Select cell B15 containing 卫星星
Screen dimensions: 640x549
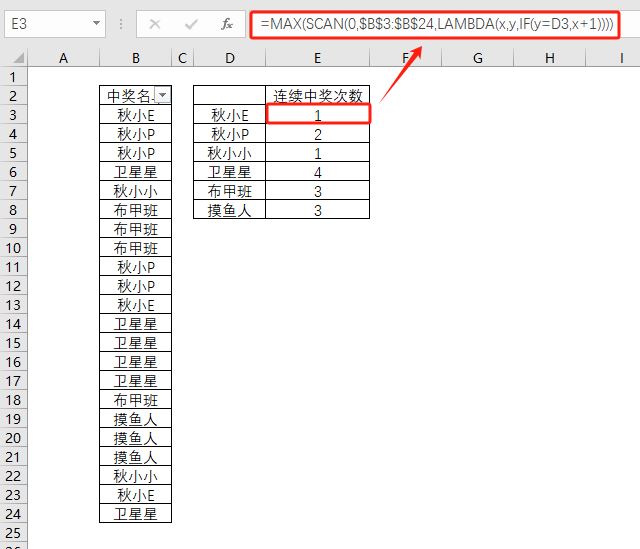(136, 343)
